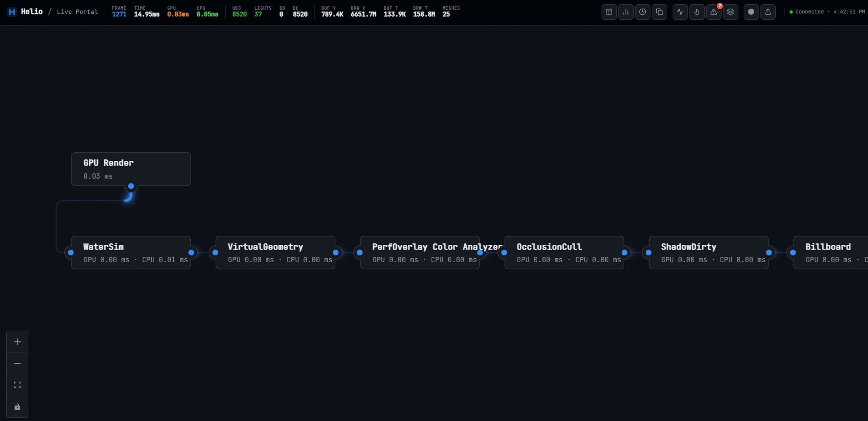Click the export upload icon
This screenshot has height=421, width=868.
[x=768, y=12]
